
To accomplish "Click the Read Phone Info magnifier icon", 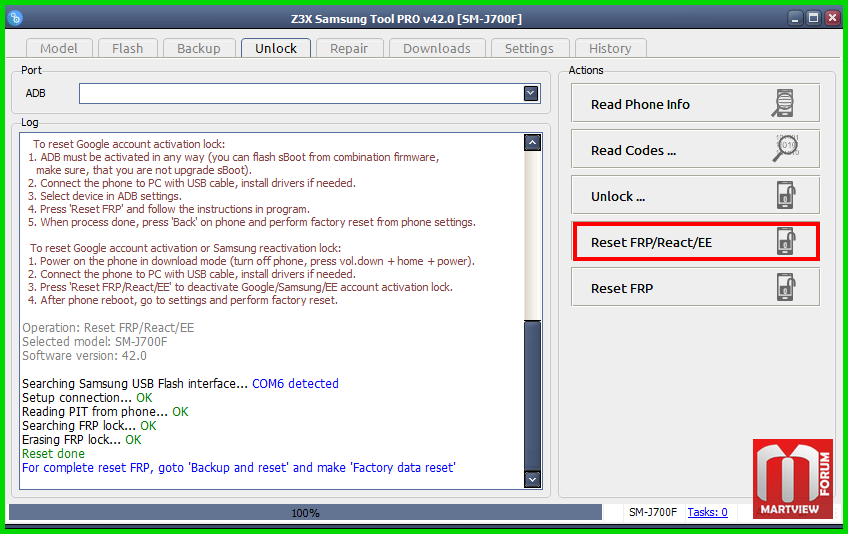I will [x=783, y=103].
